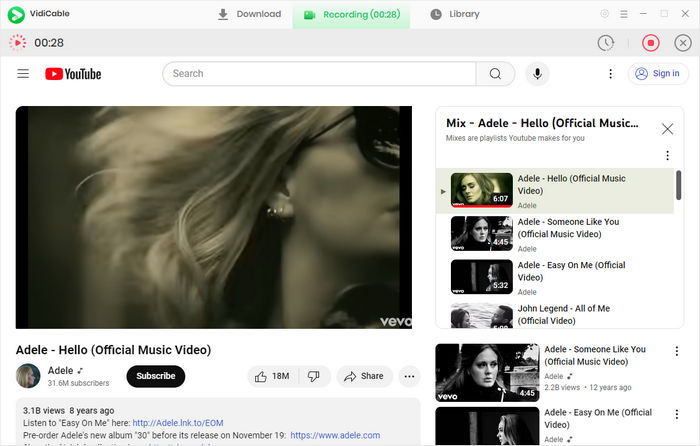Open the YouTube guide menu
Screen dimensions: 700x446
point(23,74)
